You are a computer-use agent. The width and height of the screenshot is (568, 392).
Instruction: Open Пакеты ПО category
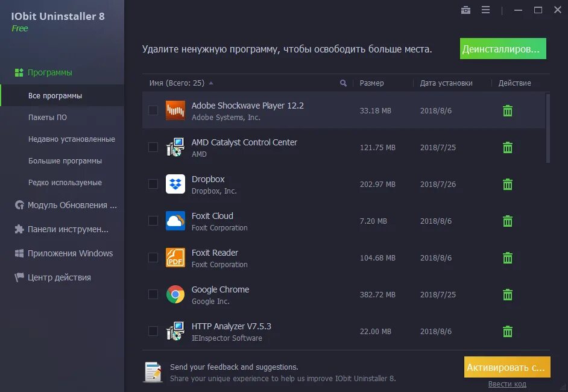(48, 118)
